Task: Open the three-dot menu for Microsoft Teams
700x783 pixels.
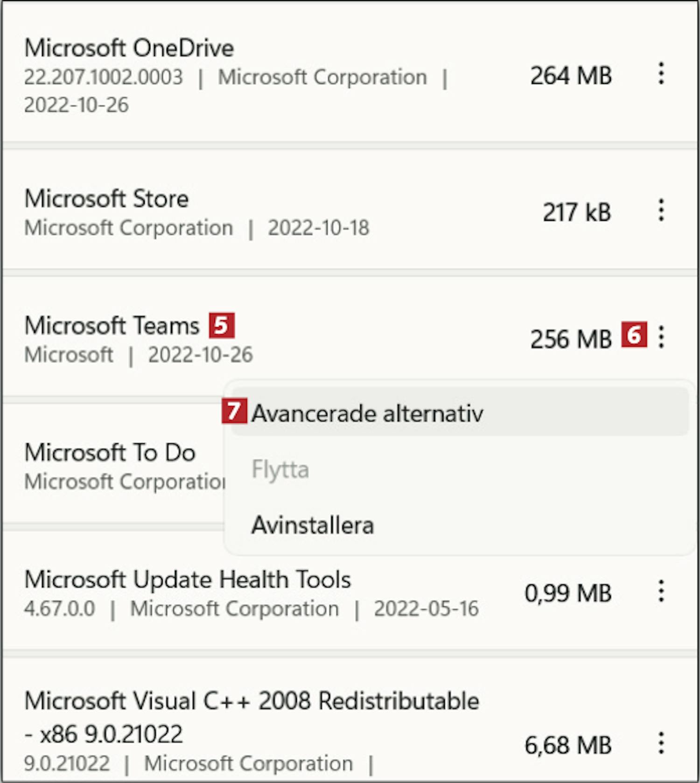Action: (661, 336)
